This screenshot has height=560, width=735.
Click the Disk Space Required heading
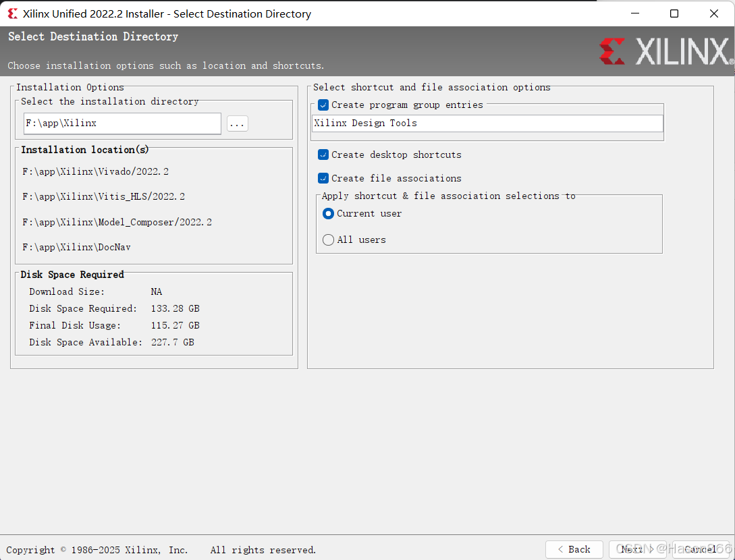[72, 275]
